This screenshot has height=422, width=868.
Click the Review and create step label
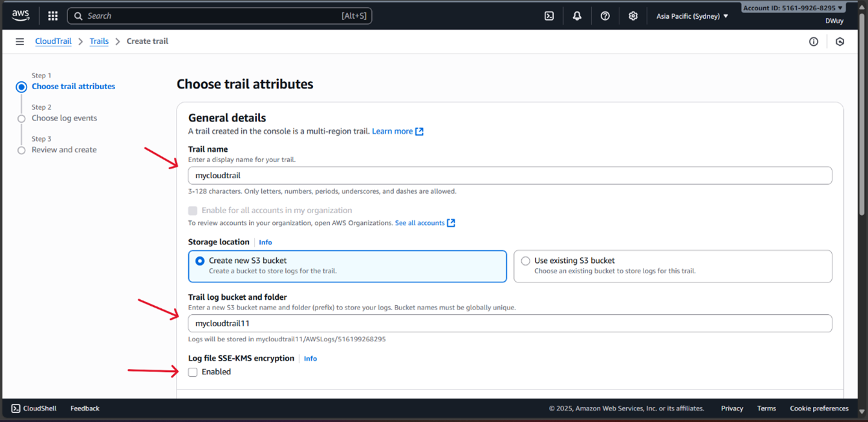[64, 150]
